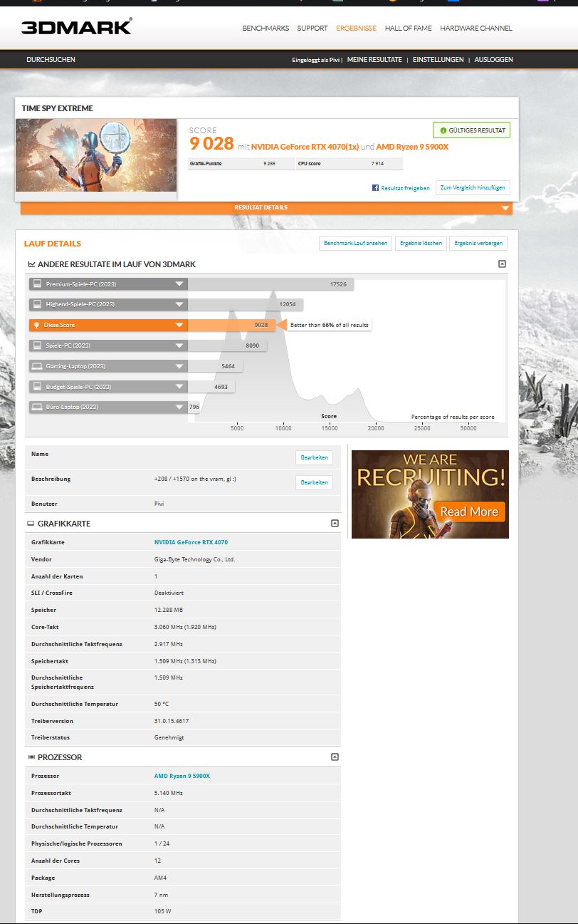Click the 17526 Premium score bar
Screen dimensions: 578x924
270,284
